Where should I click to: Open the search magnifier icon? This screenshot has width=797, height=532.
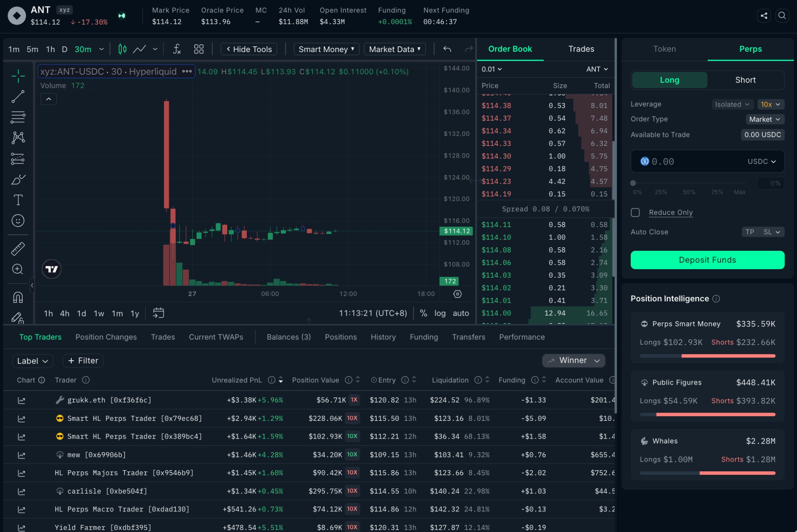[782, 16]
